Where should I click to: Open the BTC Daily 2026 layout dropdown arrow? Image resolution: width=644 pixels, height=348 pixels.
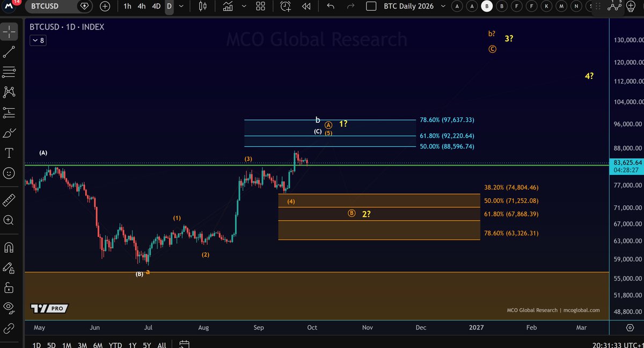pos(442,6)
